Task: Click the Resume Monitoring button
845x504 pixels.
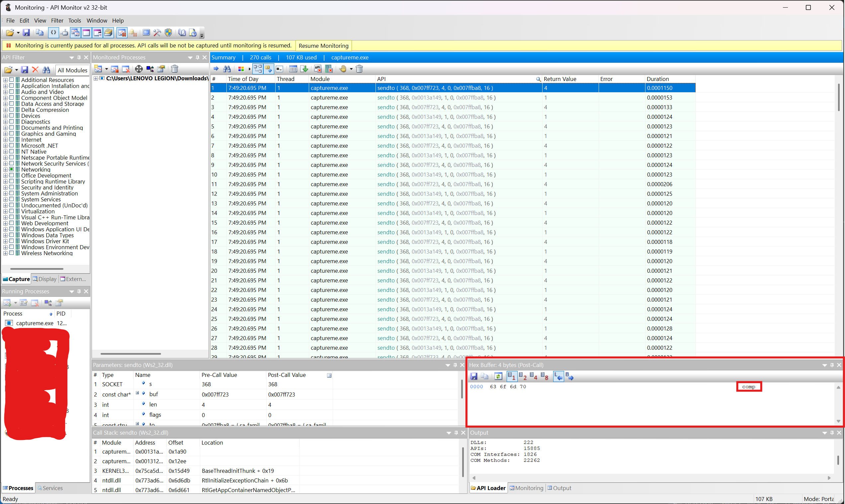Action: 323,45
